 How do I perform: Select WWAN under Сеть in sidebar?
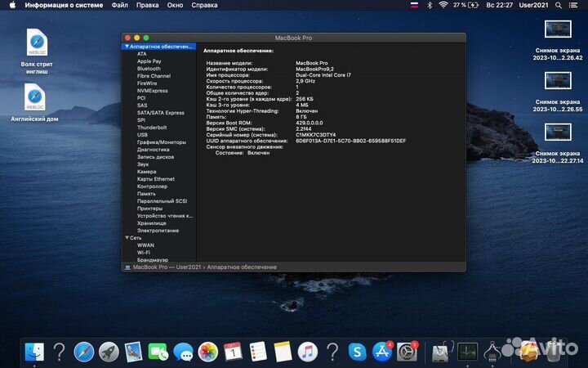[x=145, y=245]
